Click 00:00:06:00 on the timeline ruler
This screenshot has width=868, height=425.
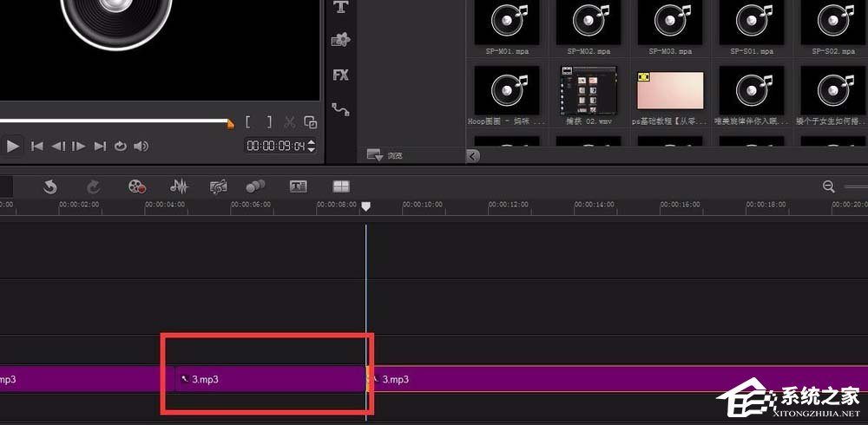pos(252,205)
